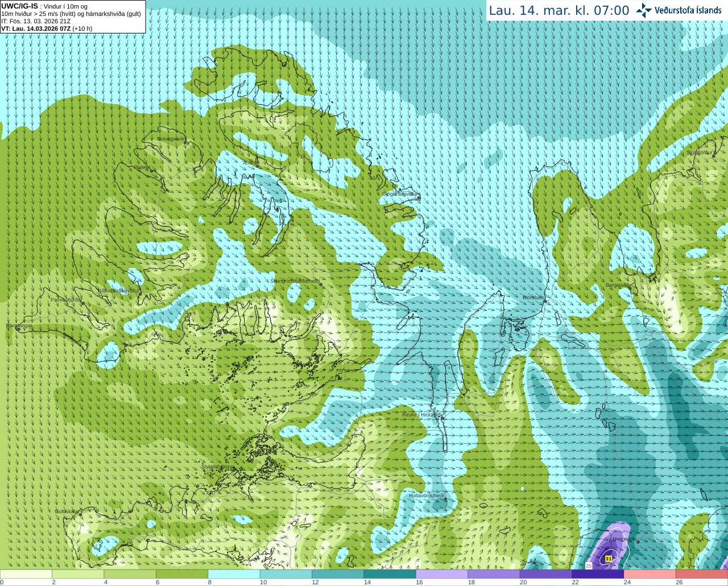Click the 8–10 m/s pale cyan legend swatch
Screen dimensions: 728x586
[x=234, y=574]
